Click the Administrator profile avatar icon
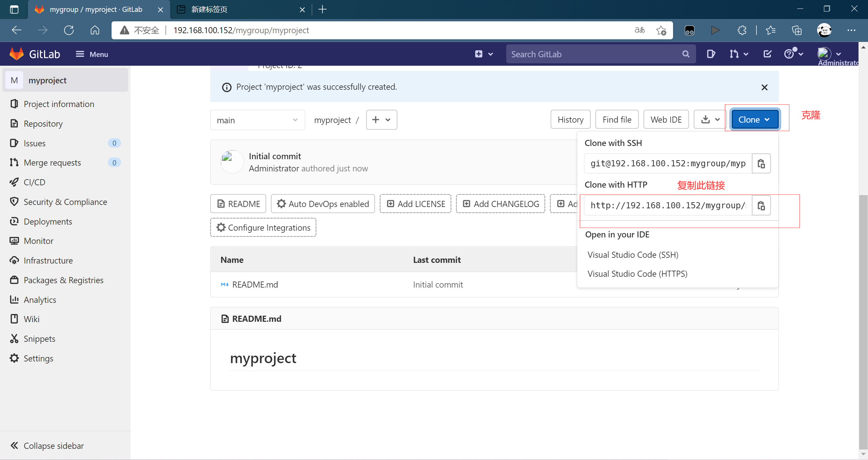The height and width of the screenshot is (460, 868). [825, 53]
